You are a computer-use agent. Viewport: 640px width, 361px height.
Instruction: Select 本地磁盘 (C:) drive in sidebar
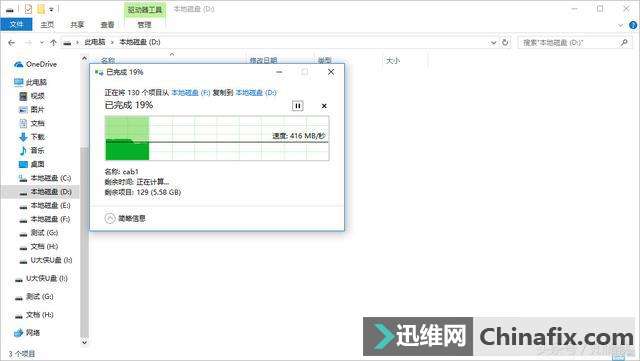pyautogui.click(x=45, y=178)
